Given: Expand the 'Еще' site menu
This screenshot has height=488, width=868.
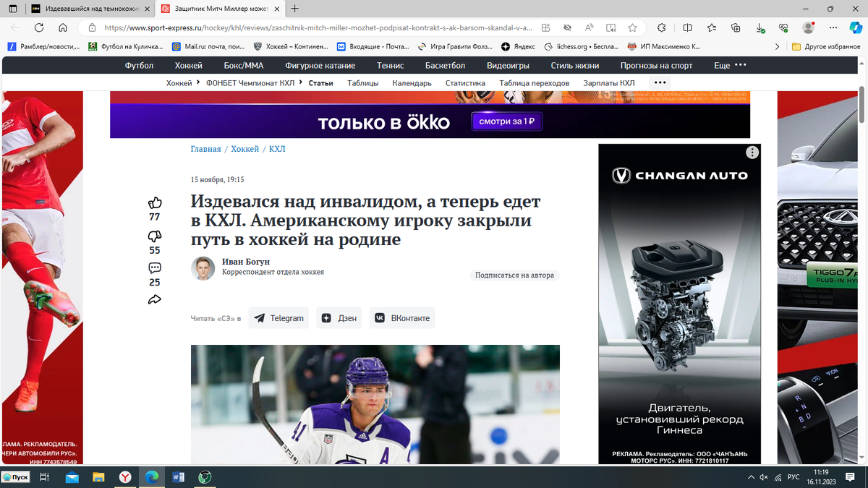Looking at the screenshot, I should tap(729, 65).
